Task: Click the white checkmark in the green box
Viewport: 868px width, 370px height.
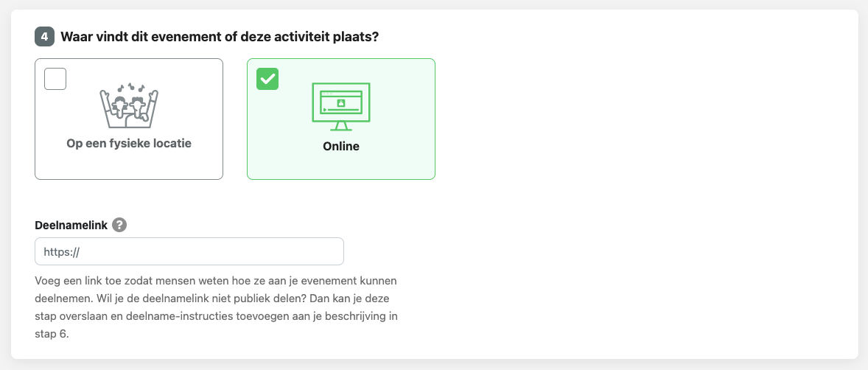Action: [267, 78]
